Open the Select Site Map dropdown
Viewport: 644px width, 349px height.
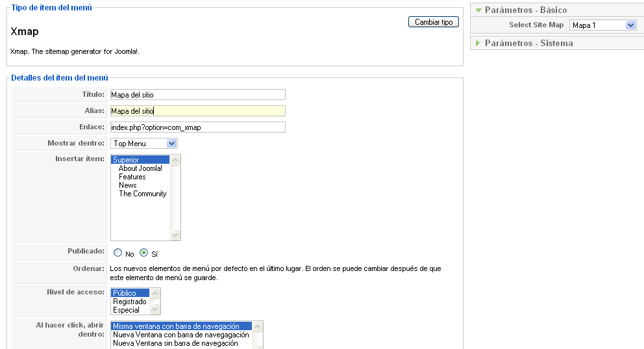tap(602, 25)
